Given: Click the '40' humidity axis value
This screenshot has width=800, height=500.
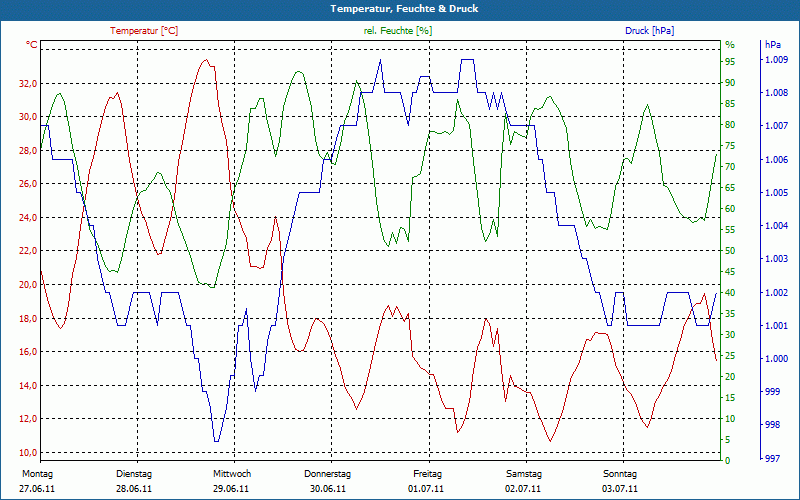Looking at the screenshot, I should [x=730, y=292].
